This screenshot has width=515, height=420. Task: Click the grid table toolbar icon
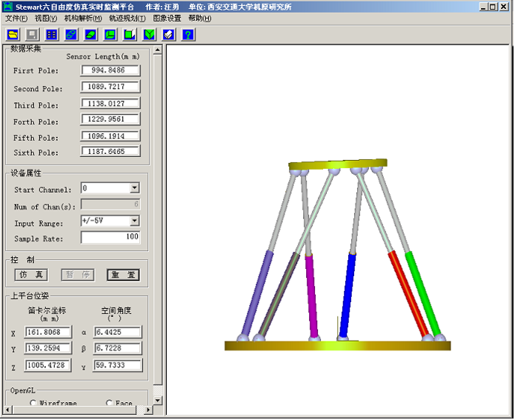[51, 34]
